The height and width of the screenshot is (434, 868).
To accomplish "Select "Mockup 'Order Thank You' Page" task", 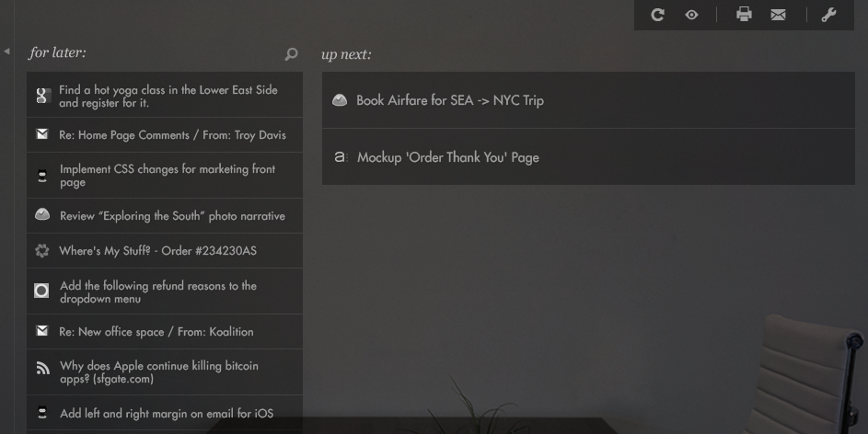I will click(588, 157).
